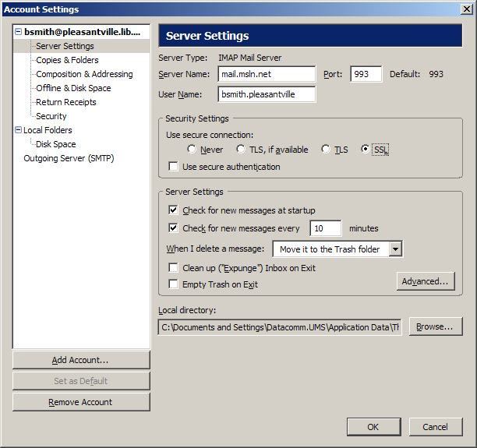
Task: Choose the TLS radio button
Action: (x=326, y=149)
